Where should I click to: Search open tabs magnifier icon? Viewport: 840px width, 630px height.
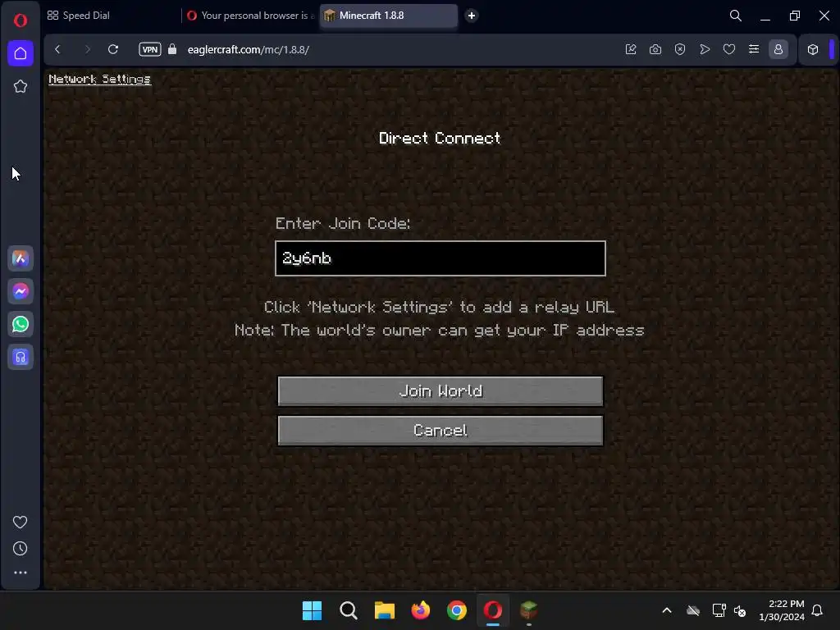coord(736,16)
